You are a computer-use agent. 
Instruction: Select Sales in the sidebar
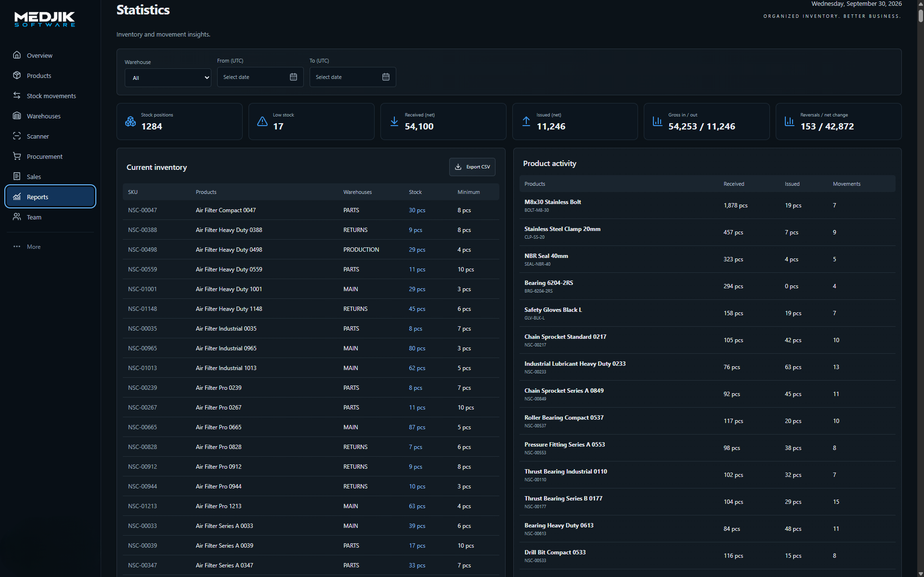coord(51,177)
